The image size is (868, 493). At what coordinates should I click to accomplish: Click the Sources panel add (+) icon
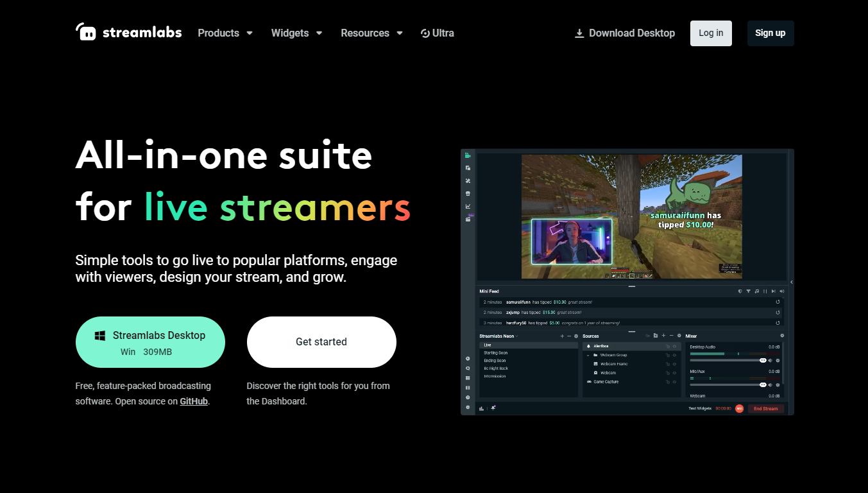(x=663, y=336)
